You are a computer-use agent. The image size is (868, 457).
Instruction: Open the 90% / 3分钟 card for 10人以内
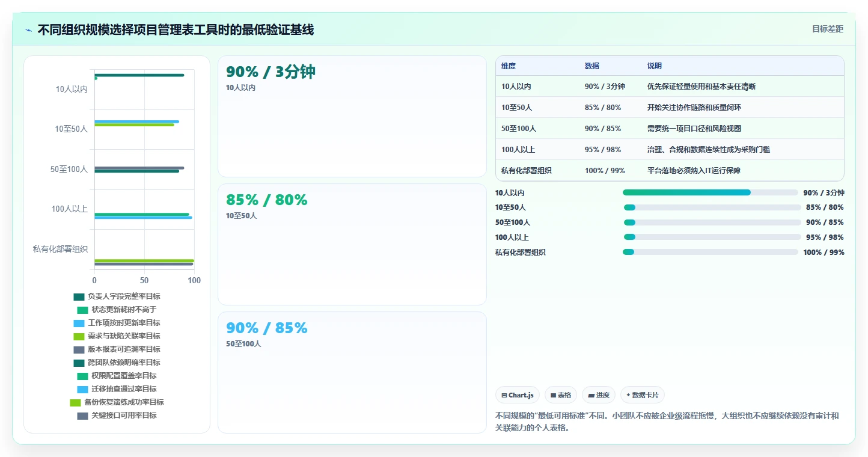click(352, 116)
